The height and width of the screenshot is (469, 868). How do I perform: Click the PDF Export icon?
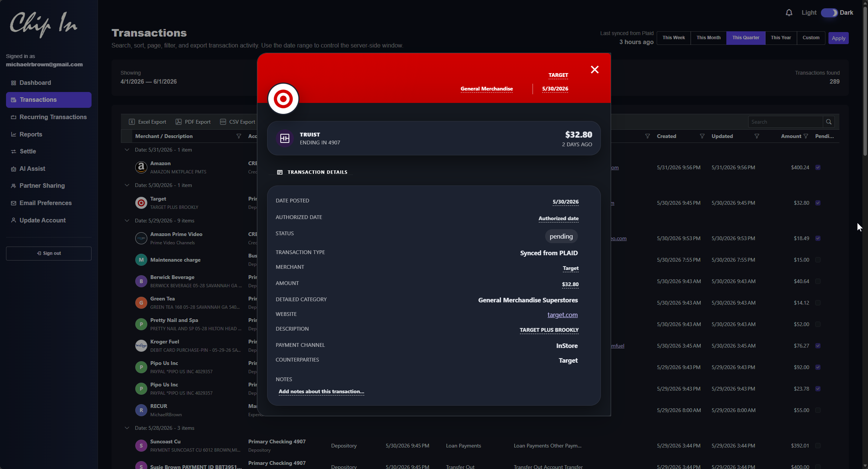click(179, 122)
